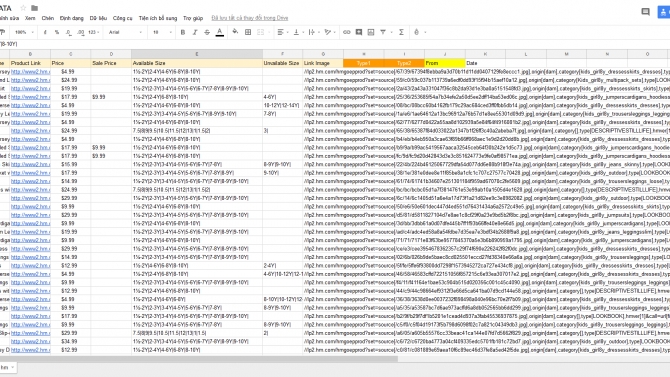
Task: Open the hm sheet tab dropdown arrow
Action: click(x=12, y=367)
